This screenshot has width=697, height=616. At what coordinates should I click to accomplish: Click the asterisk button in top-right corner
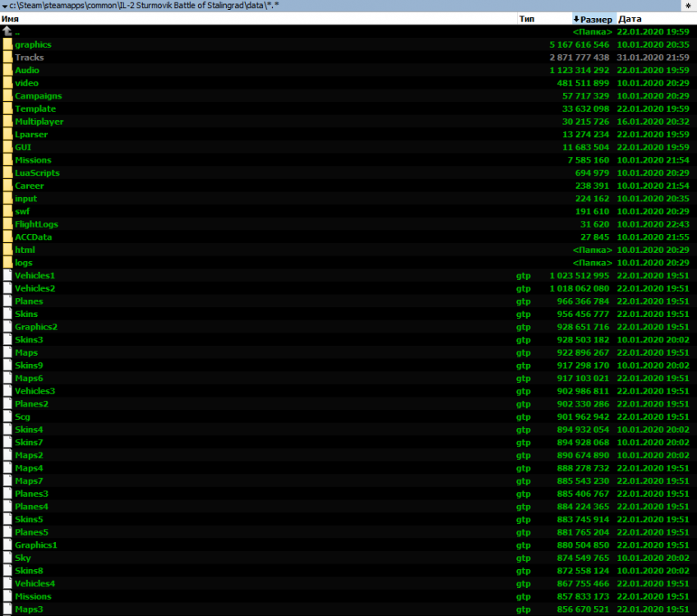click(689, 5)
